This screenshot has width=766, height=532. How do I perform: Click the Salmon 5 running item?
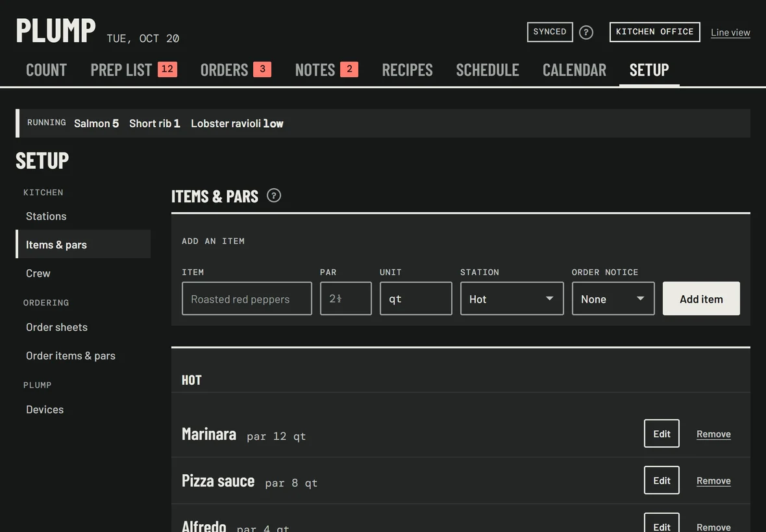96,123
